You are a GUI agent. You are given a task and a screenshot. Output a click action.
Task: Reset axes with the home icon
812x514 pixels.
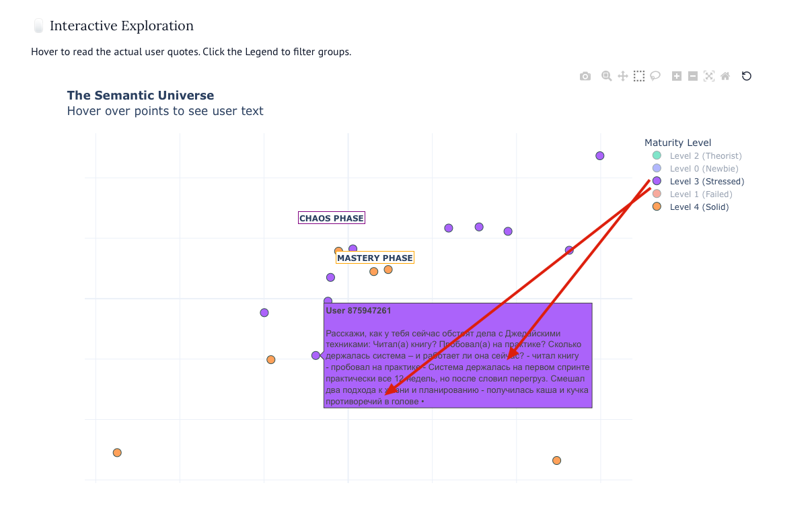(x=725, y=76)
